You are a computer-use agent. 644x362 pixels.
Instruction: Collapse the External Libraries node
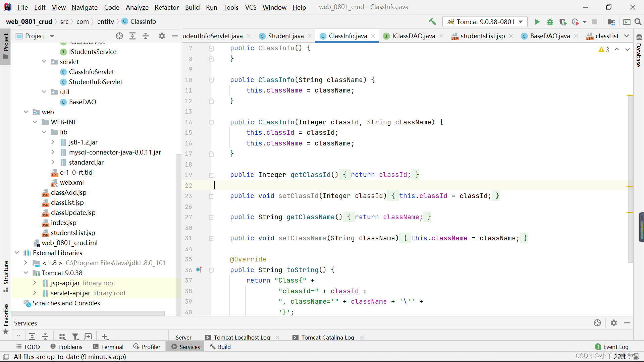pos(17,253)
